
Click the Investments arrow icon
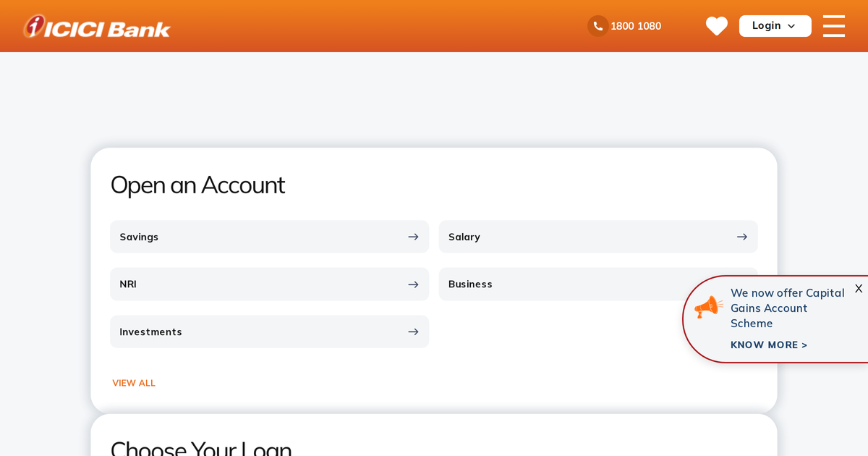tap(413, 332)
